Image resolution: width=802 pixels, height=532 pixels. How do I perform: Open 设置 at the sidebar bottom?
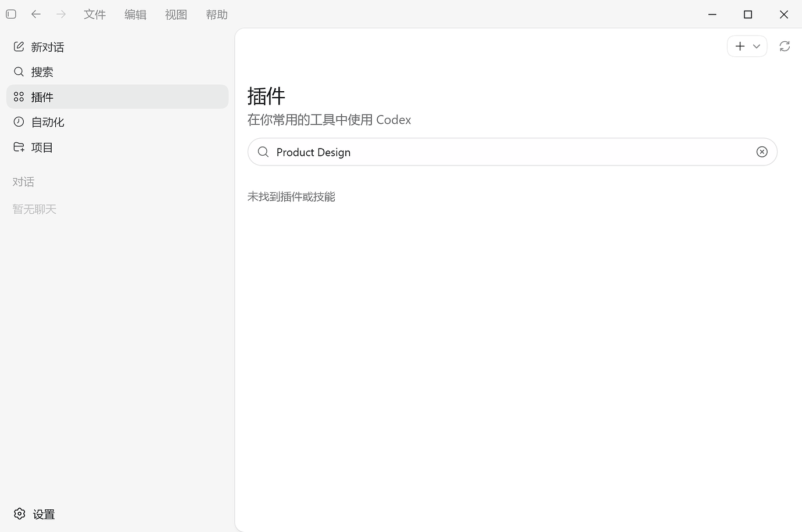[35, 514]
